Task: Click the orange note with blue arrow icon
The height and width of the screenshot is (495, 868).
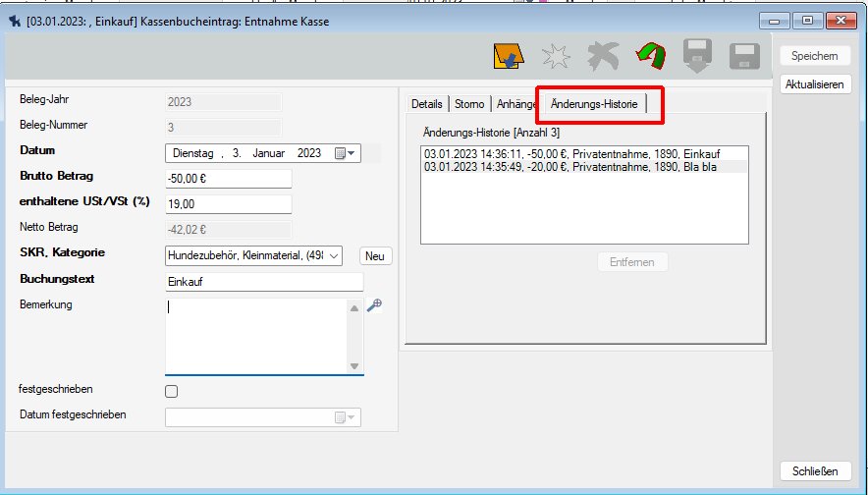Action: pyautogui.click(x=507, y=58)
